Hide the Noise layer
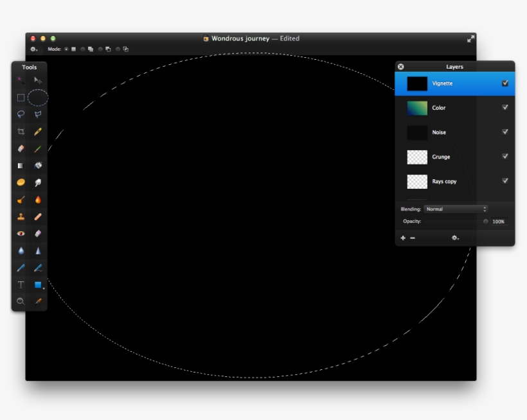The width and height of the screenshot is (527, 420). [506, 132]
